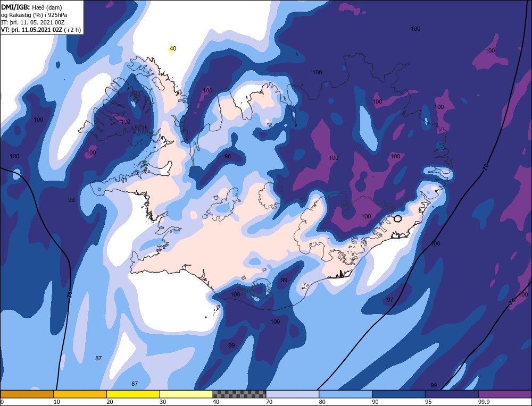Click the 99.9 legend scale number

point(483,402)
